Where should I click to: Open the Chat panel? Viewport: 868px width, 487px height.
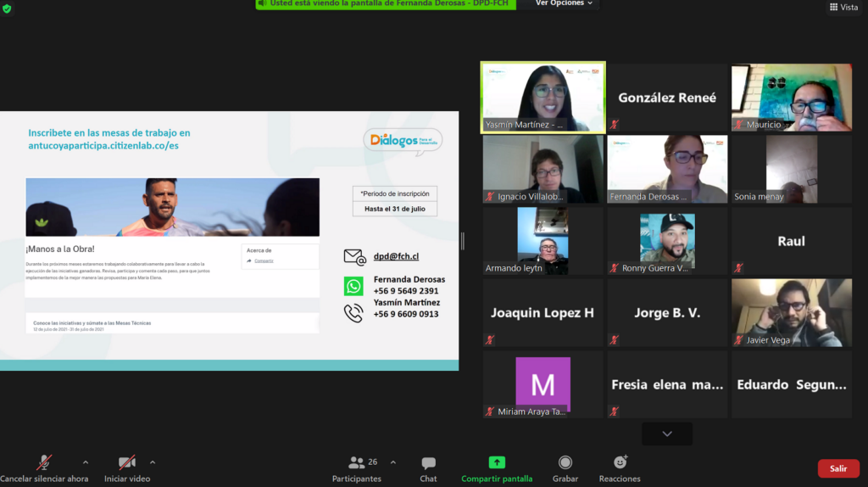[x=428, y=468]
